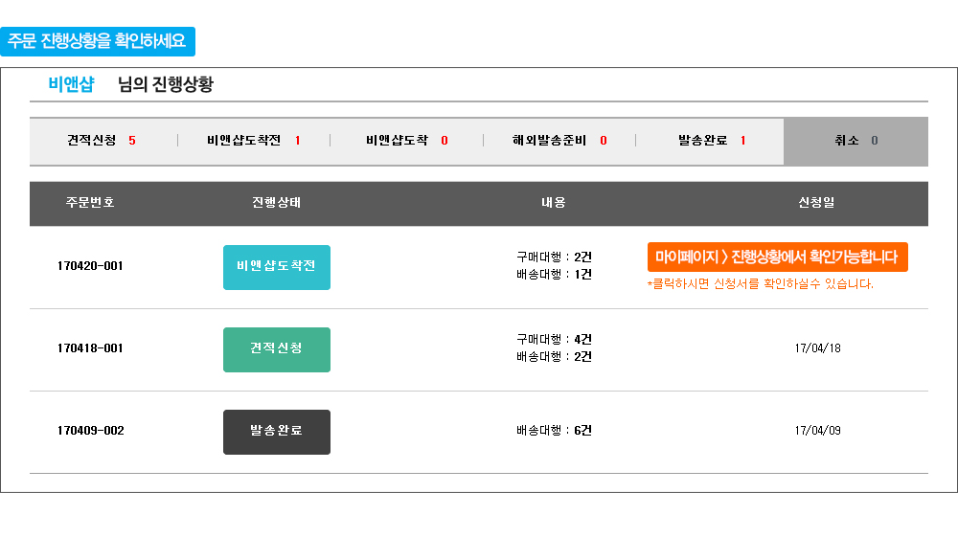Viewport: 958px width, 560px height.
Task: Open the gray 취소 tab
Action: point(855,141)
